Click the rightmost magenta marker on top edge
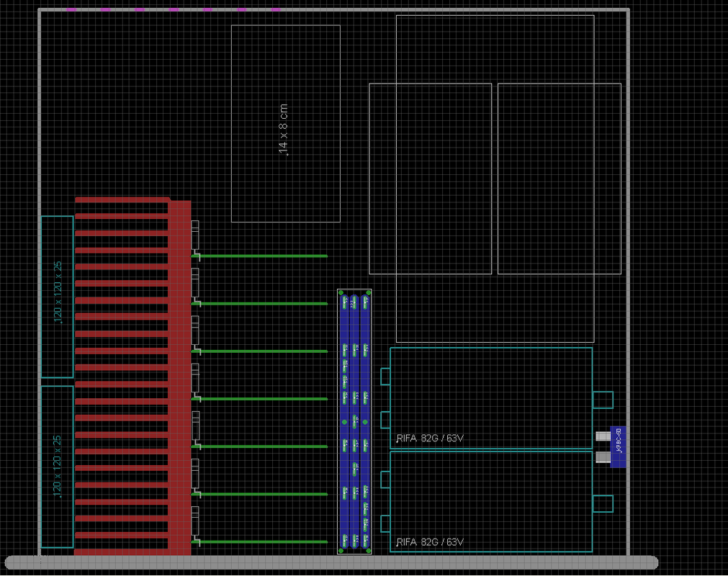728x576 pixels. tap(275, 9)
